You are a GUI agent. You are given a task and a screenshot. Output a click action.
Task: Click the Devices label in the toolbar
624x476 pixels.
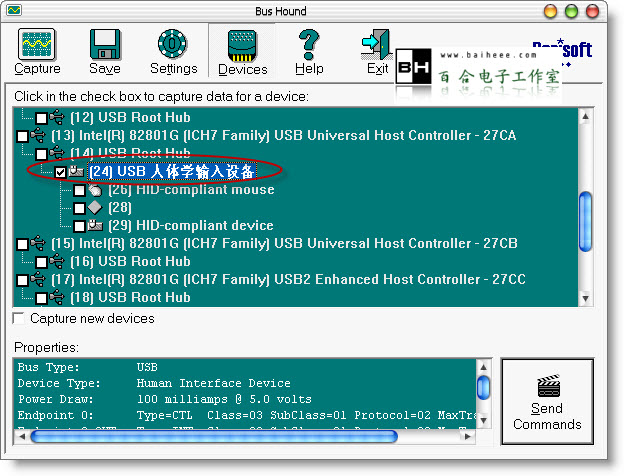(x=243, y=70)
